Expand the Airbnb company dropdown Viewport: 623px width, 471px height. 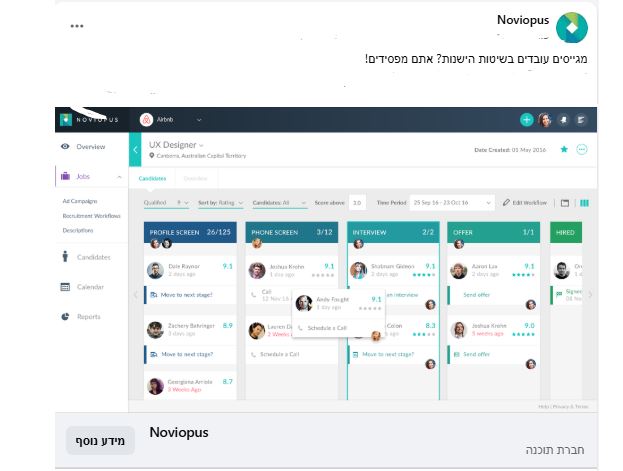[198, 120]
